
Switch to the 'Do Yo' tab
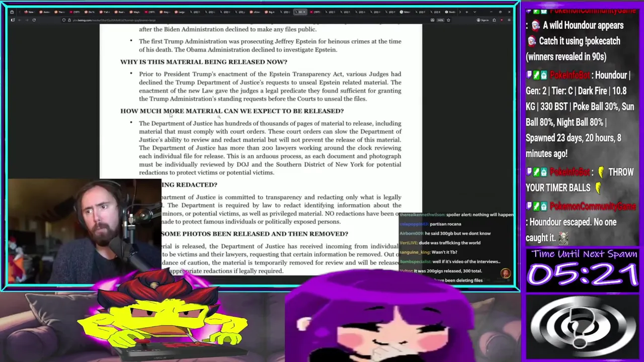click(x=90, y=12)
